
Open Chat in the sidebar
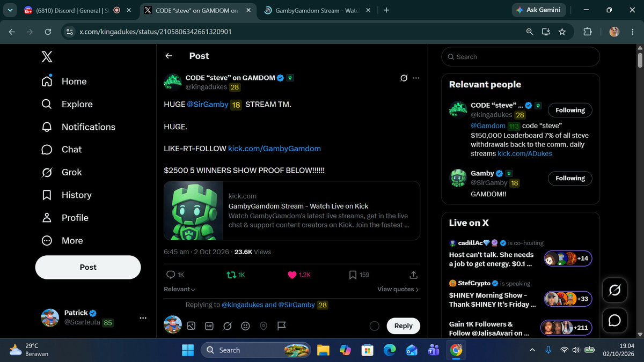tap(61, 150)
